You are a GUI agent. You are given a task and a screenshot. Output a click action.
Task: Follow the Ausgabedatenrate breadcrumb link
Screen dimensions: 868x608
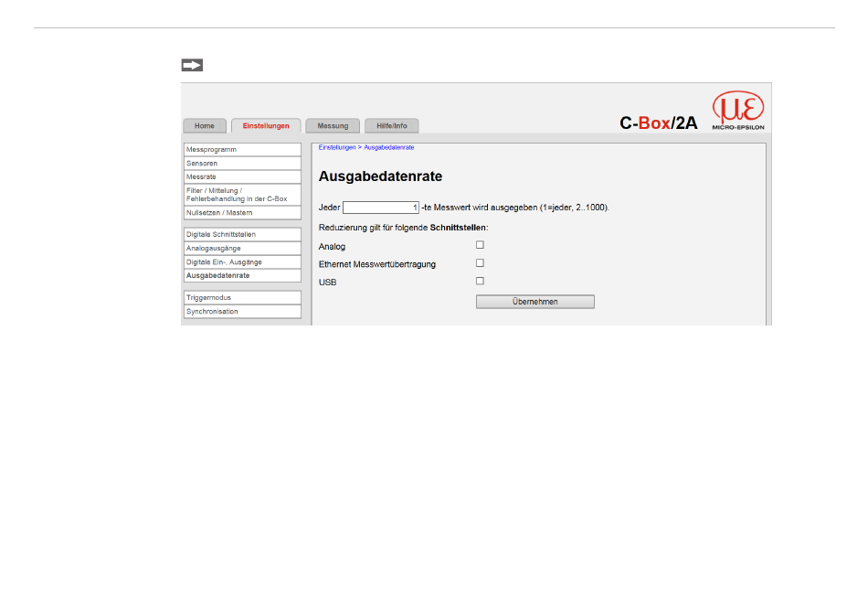[x=388, y=147]
